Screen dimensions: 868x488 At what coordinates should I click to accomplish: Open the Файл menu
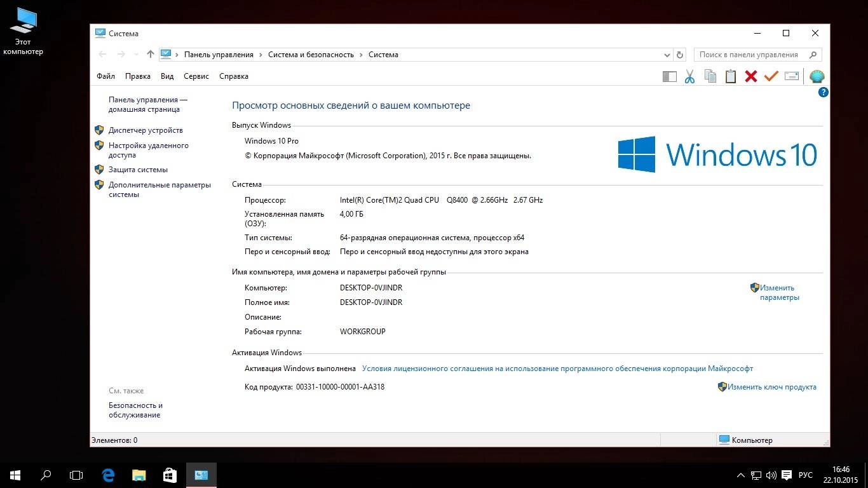[x=105, y=76]
